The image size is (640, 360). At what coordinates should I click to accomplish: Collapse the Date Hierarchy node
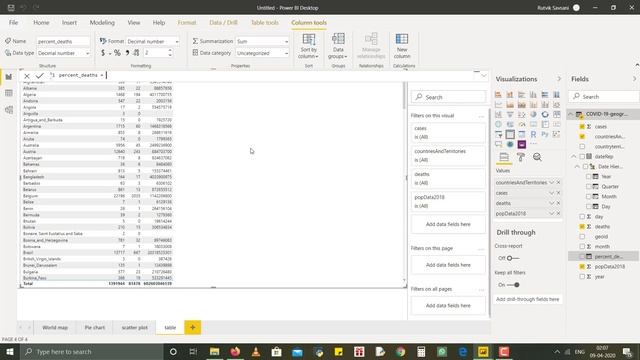click(577, 167)
